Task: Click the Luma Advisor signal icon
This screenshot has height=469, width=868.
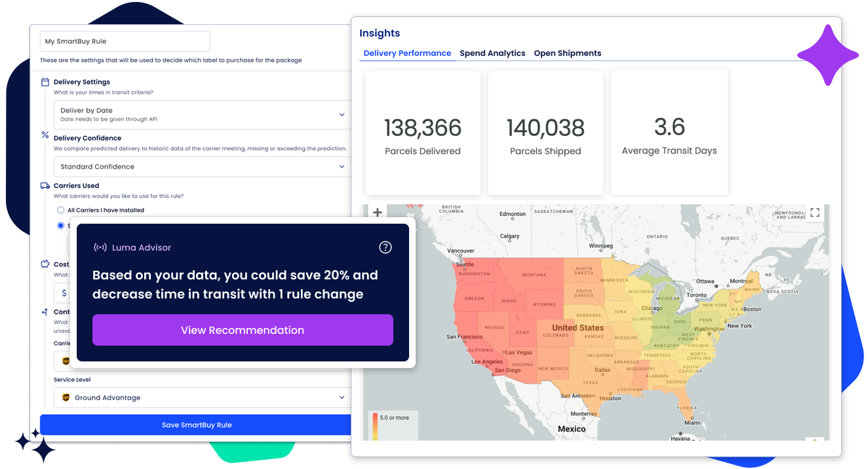Action: tap(100, 247)
